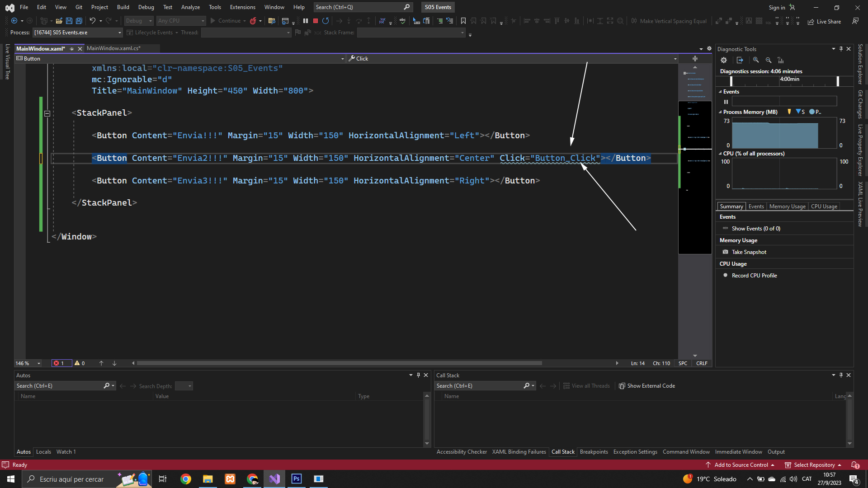Open the editor zoom level dropdown 146 %
Viewport: 868px width, 488px height.
(39, 363)
